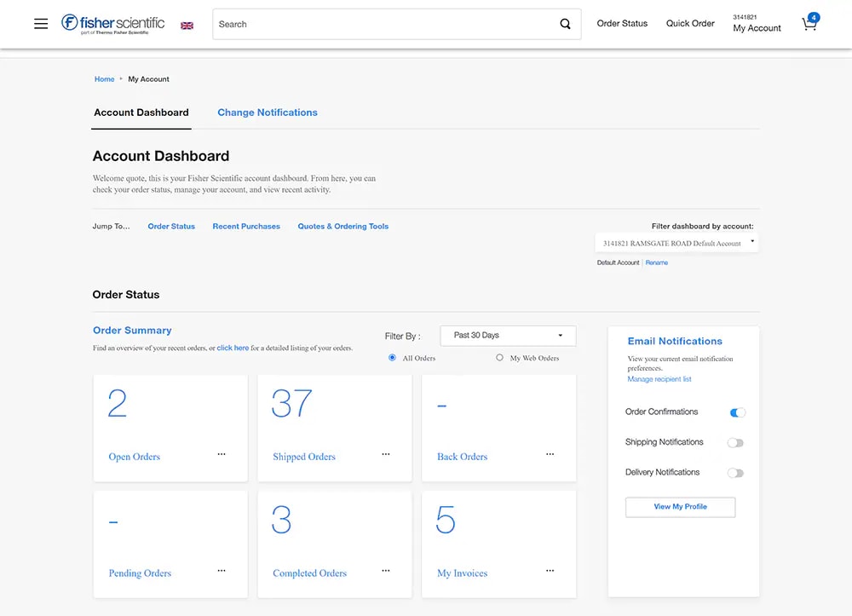
Task: Click the UK flag region selector
Action: [x=187, y=26]
